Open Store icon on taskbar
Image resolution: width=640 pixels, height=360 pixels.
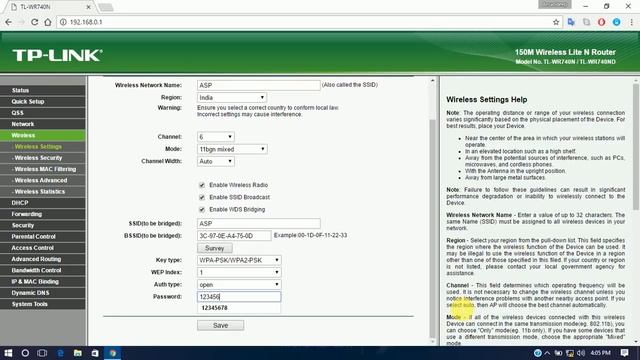(95, 353)
